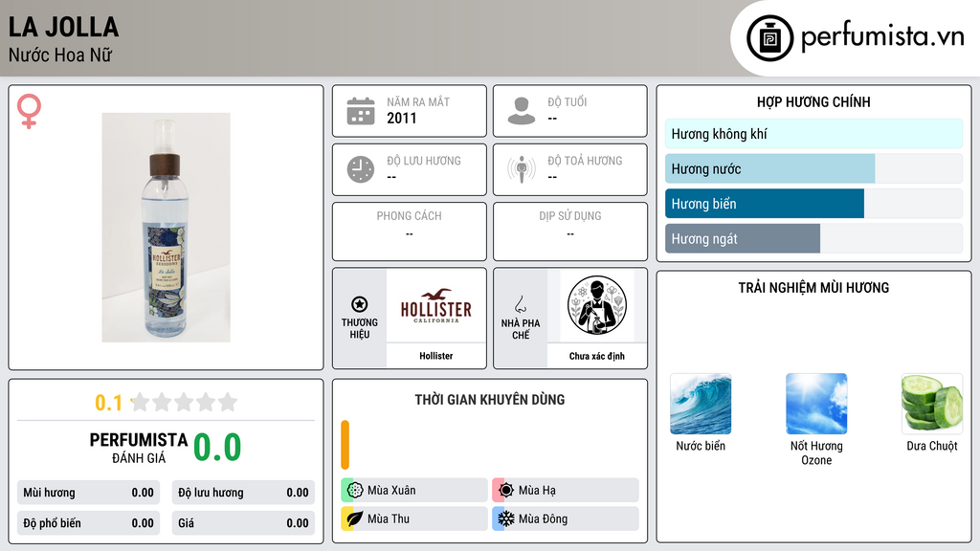
Task: Click the Perfumista đánh giá label
Action: pyautogui.click(x=139, y=448)
